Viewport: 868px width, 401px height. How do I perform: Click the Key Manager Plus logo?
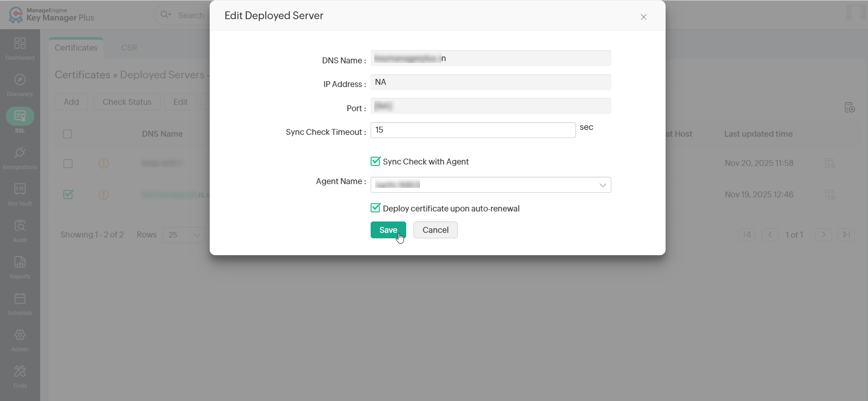coord(52,15)
